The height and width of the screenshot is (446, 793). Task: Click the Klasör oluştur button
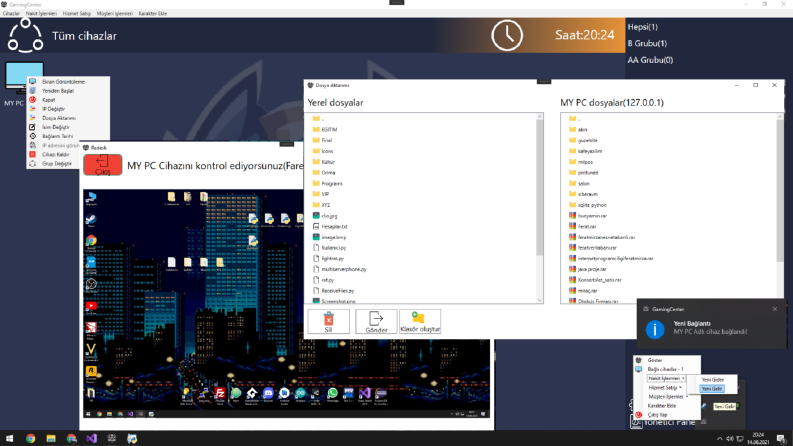(420, 322)
